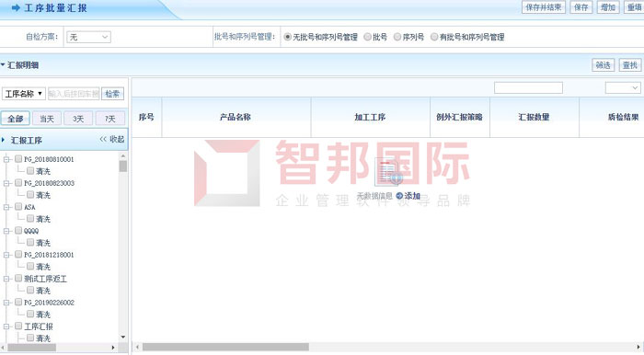Click the 序号 column header

click(x=146, y=117)
